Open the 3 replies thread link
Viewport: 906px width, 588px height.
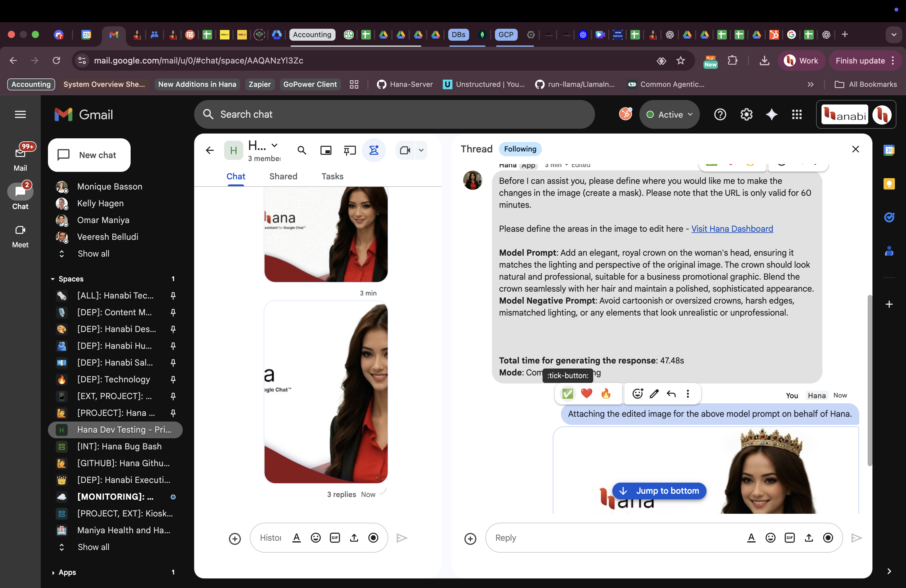coord(342,494)
